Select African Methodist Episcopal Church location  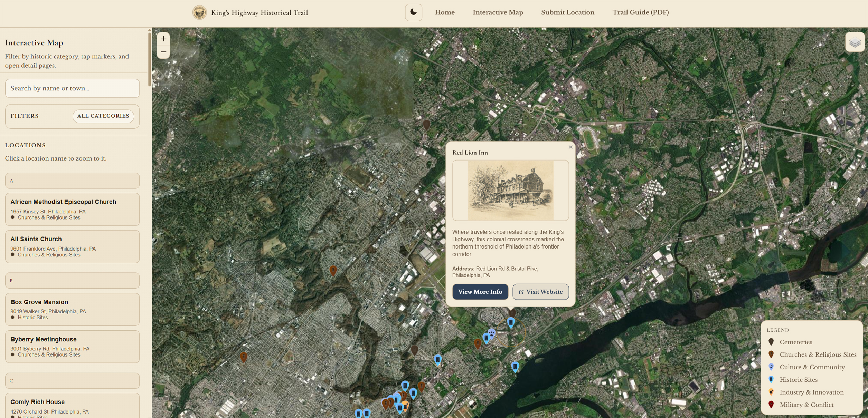point(72,209)
